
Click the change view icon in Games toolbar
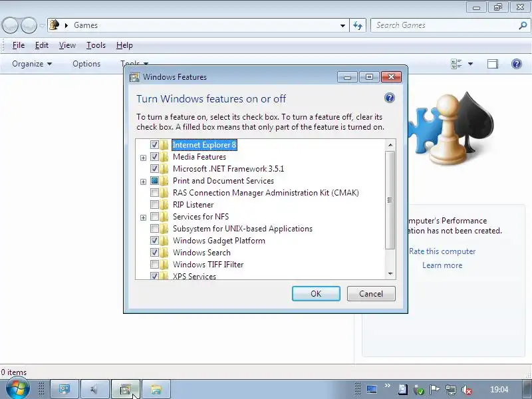[456, 64]
